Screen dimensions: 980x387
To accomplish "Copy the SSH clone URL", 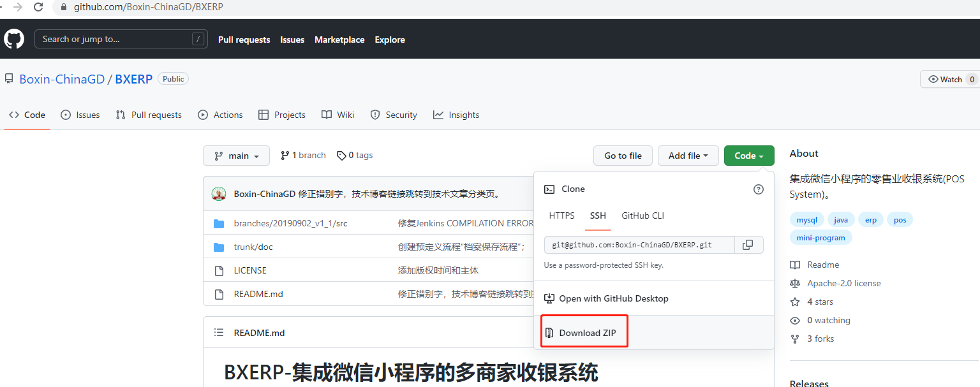I will pyautogui.click(x=748, y=245).
